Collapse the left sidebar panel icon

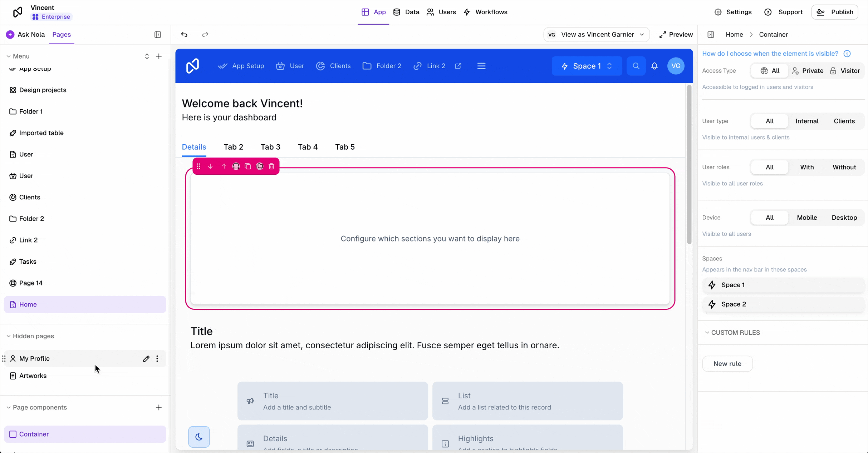coord(158,35)
